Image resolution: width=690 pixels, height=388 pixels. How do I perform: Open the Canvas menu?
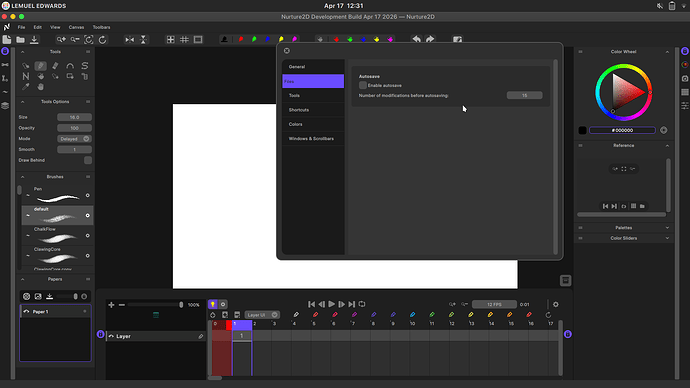tap(76, 27)
